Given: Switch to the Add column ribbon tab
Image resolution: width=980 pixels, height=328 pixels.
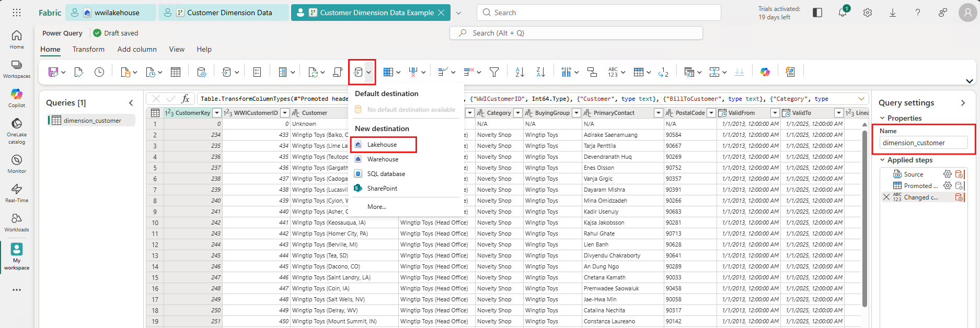Looking at the screenshot, I should pyautogui.click(x=137, y=49).
